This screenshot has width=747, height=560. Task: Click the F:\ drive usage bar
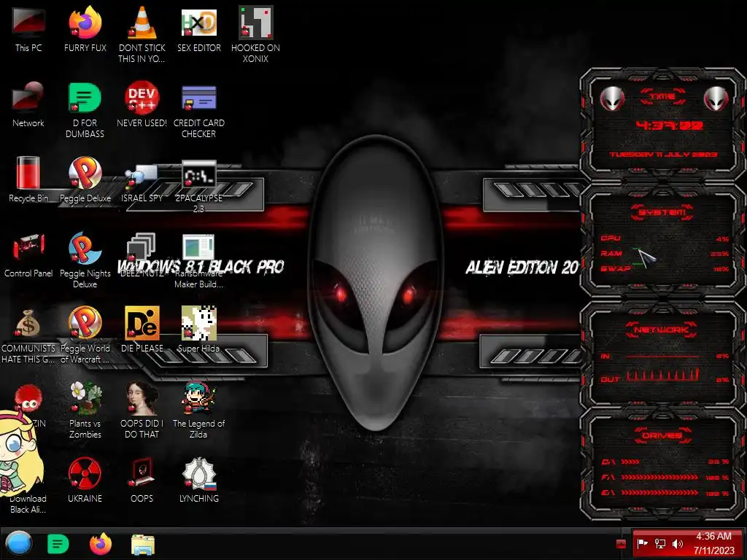659,477
